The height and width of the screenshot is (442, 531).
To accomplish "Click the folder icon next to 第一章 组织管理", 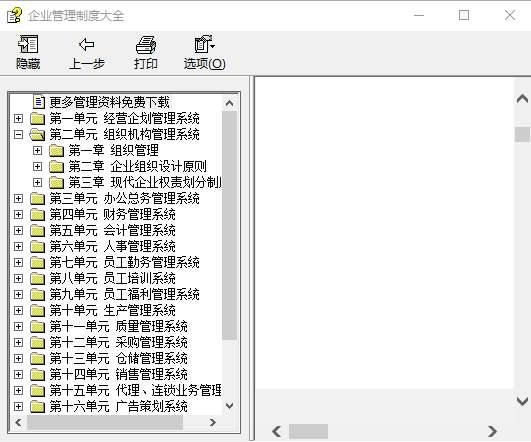I will click(56, 150).
